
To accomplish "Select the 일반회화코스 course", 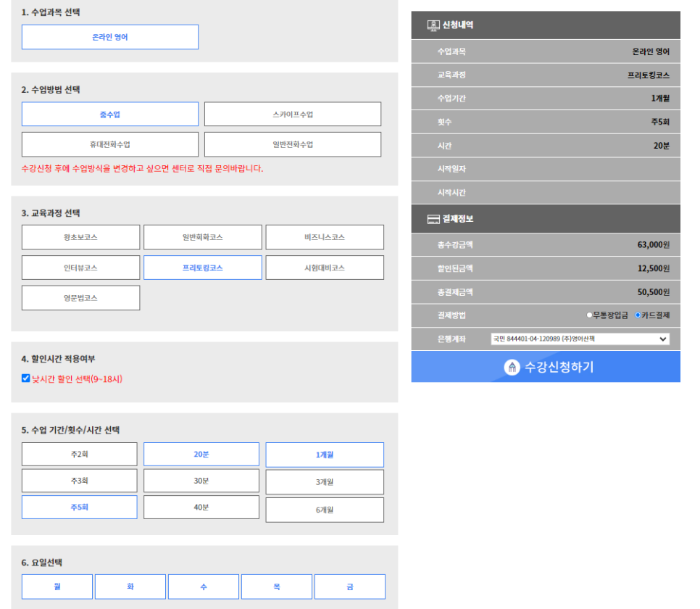I will pyautogui.click(x=203, y=237).
